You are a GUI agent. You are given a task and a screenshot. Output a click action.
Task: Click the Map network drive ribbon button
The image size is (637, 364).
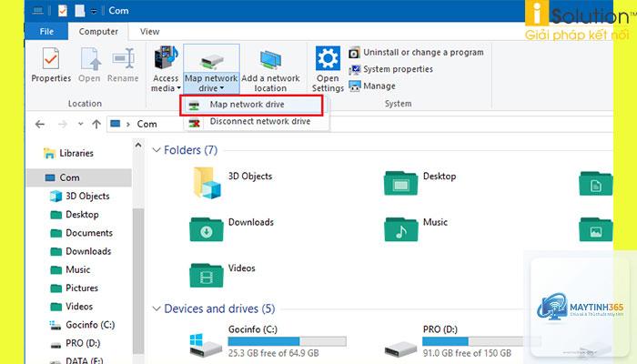click(211, 68)
